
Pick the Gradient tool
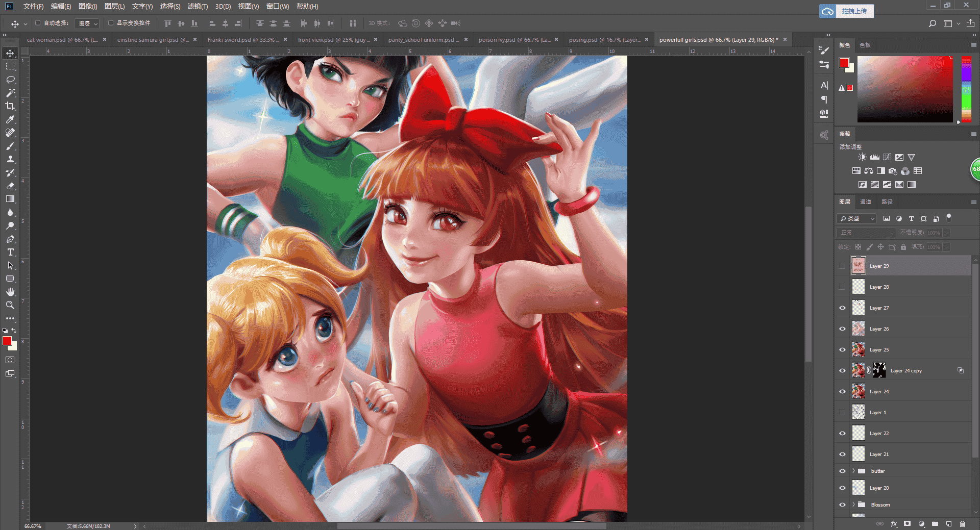(10, 199)
